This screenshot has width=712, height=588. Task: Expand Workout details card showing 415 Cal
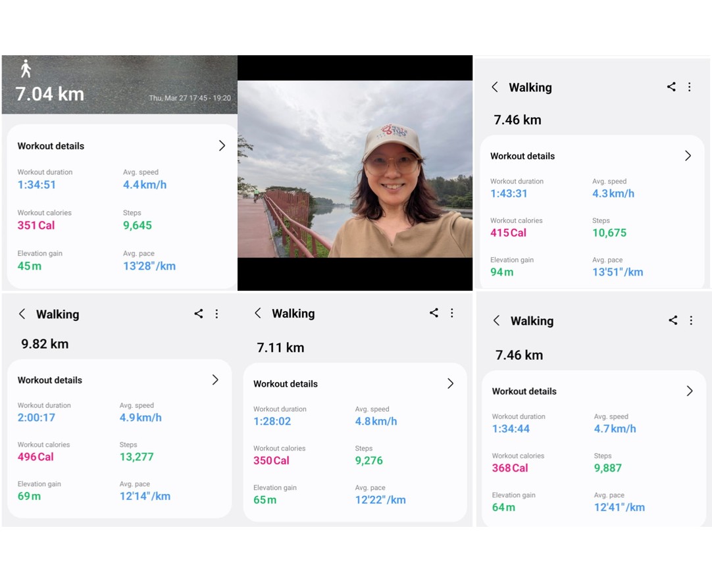click(688, 156)
